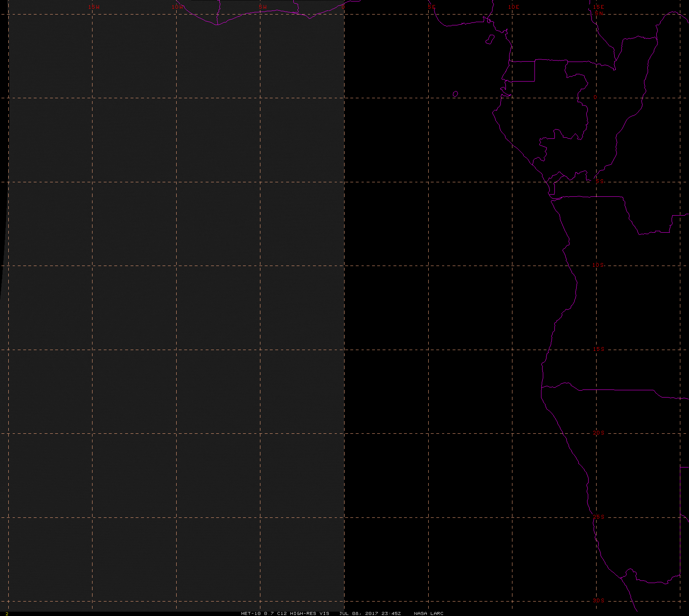Click the JUL 08, 2017 23:45Z timestamp

point(370,613)
